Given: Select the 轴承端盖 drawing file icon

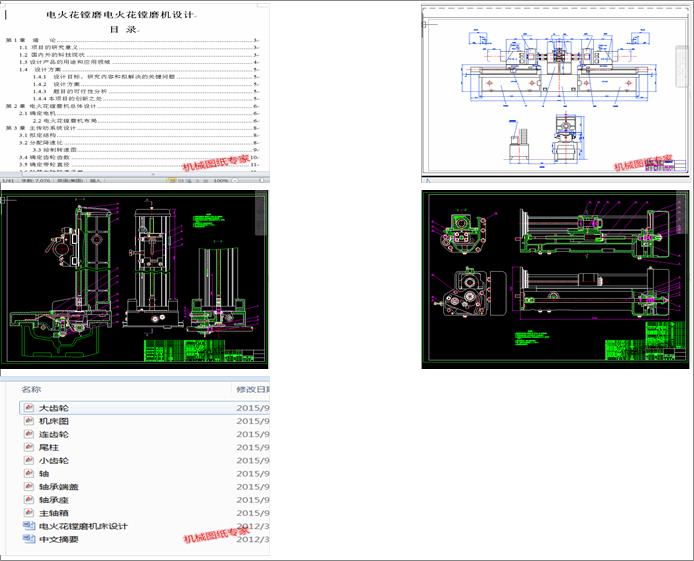Looking at the screenshot, I should pos(29,486).
